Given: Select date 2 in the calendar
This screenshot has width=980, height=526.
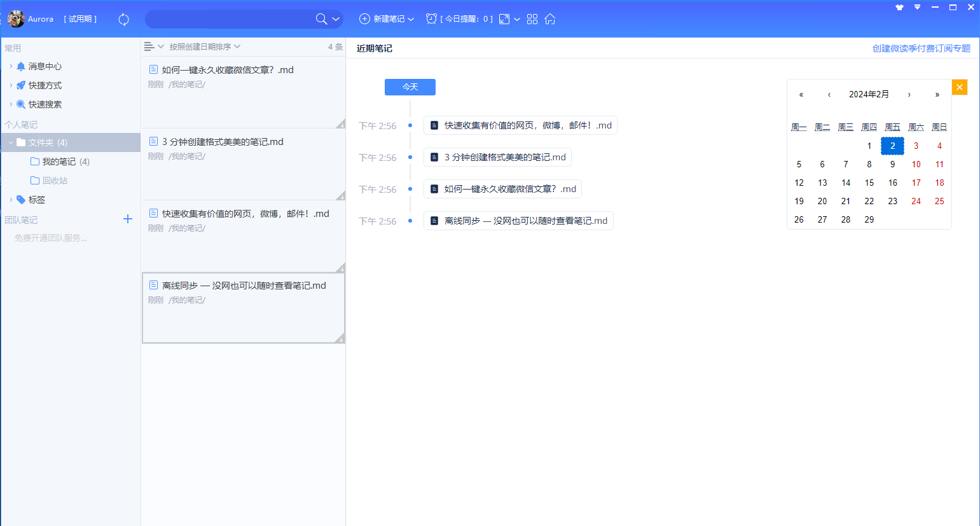Looking at the screenshot, I should click(x=892, y=146).
